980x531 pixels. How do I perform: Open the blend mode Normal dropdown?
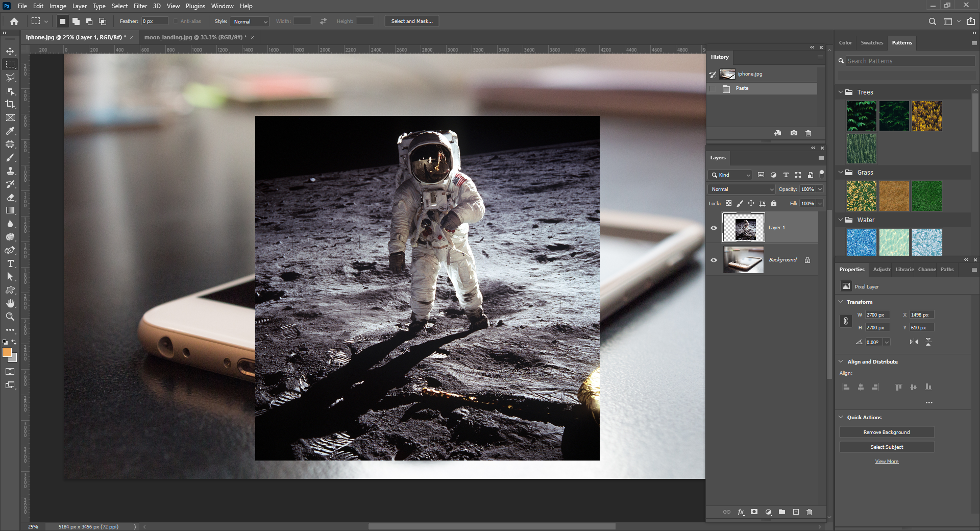coord(742,189)
